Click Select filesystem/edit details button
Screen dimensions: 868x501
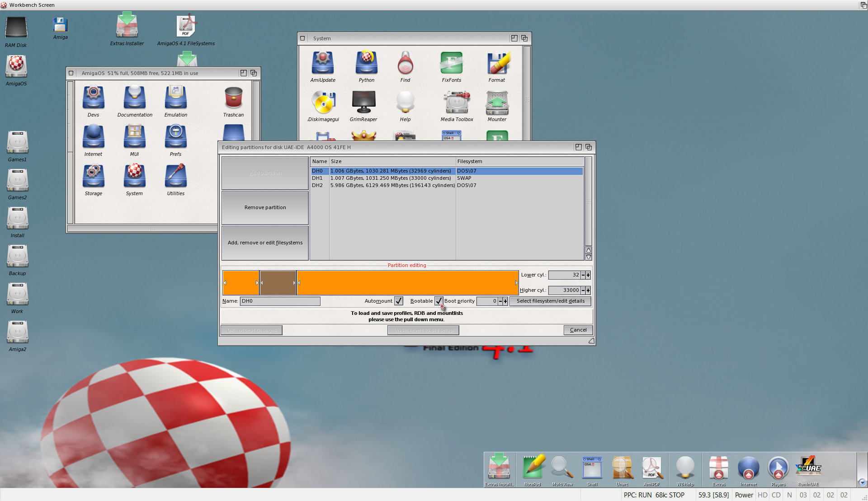pos(550,301)
